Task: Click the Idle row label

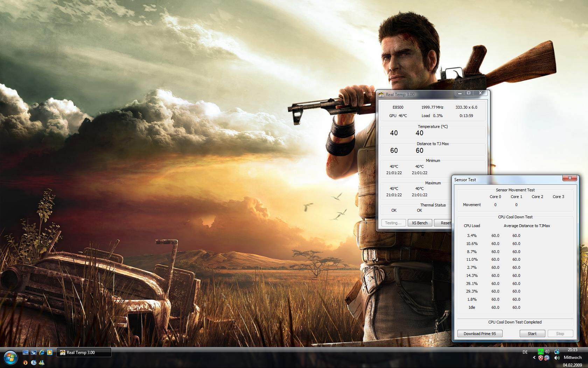Action: click(x=472, y=307)
